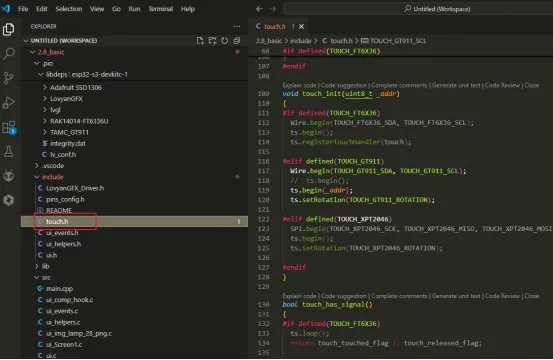Click the New Folder icon in Explorer

click(x=212, y=41)
